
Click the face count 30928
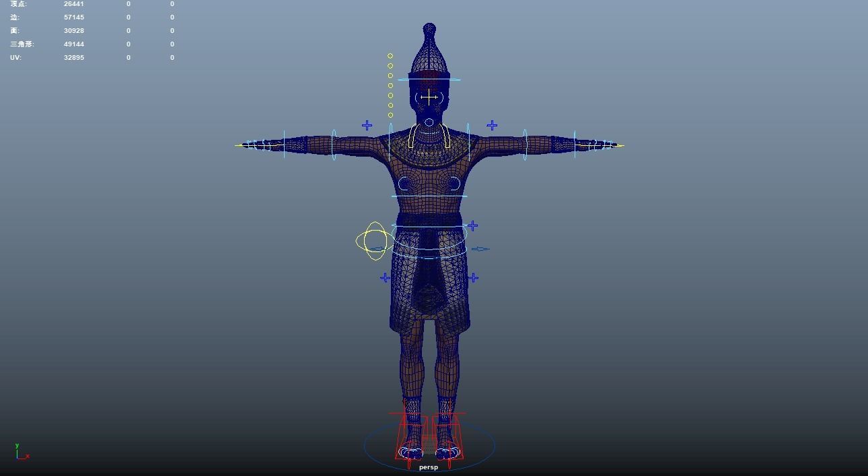point(74,31)
